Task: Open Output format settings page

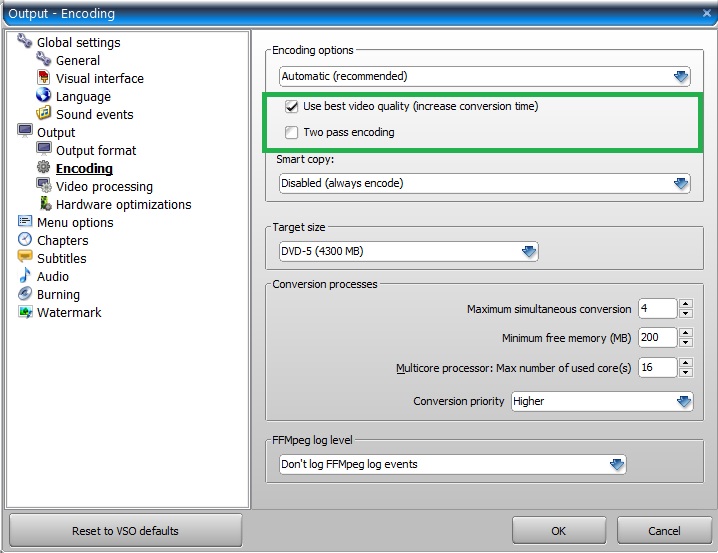Action: click(96, 151)
